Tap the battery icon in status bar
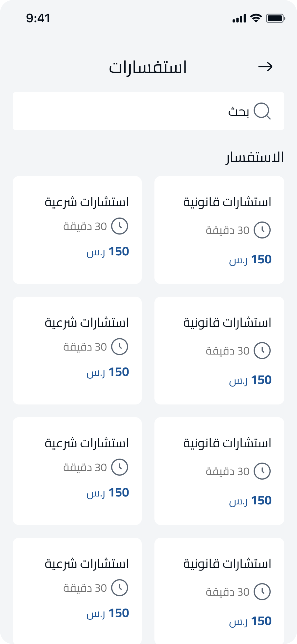Image resolution: width=297 pixels, height=644 pixels. click(275, 18)
